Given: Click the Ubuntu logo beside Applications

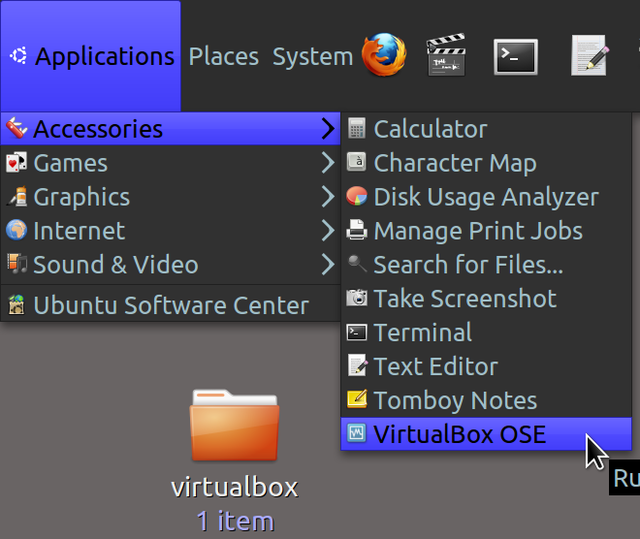Looking at the screenshot, I should tap(18, 55).
